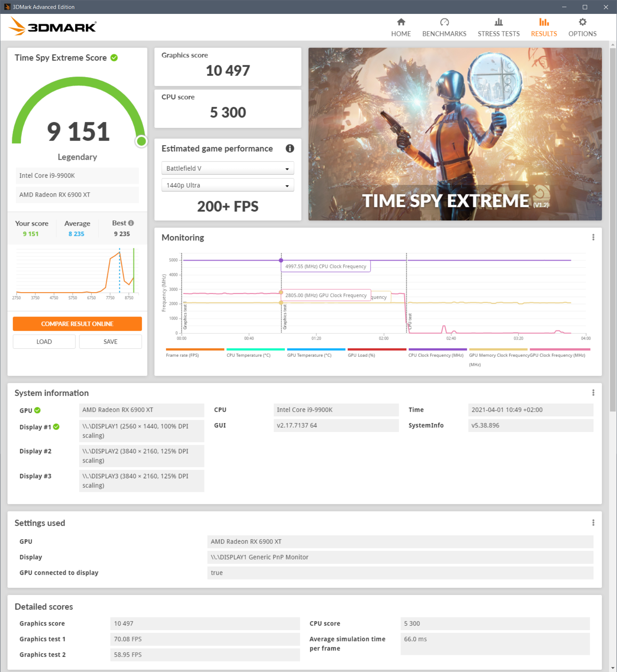
Task: Click the 2805.00 MHz GPU Clock tooltip
Action: (x=326, y=295)
